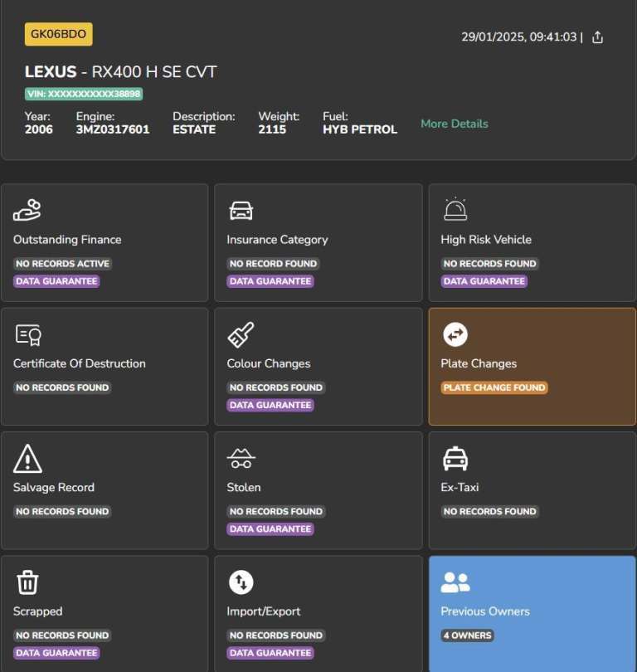Viewport: 637px width, 672px height.
Task: Click the Stolen disguise icon
Action: coord(241,459)
